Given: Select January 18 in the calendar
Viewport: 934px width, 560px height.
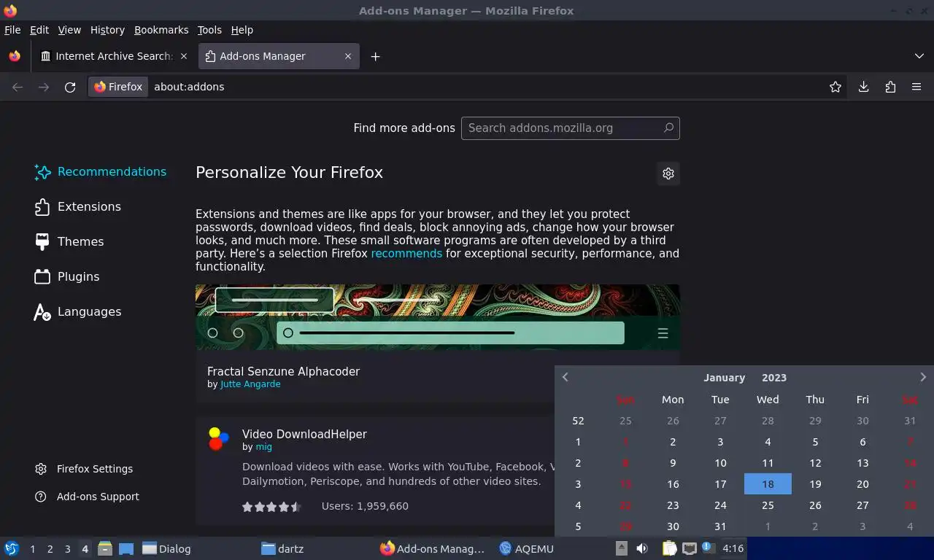Looking at the screenshot, I should (x=768, y=483).
